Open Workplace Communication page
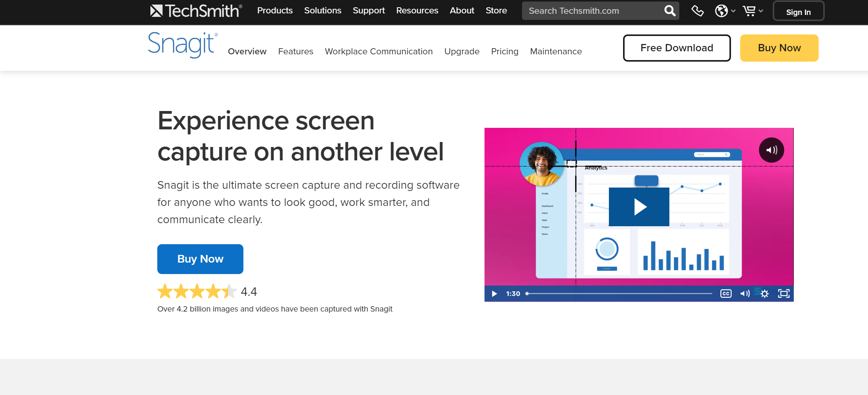868x395 pixels. (379, 51)
